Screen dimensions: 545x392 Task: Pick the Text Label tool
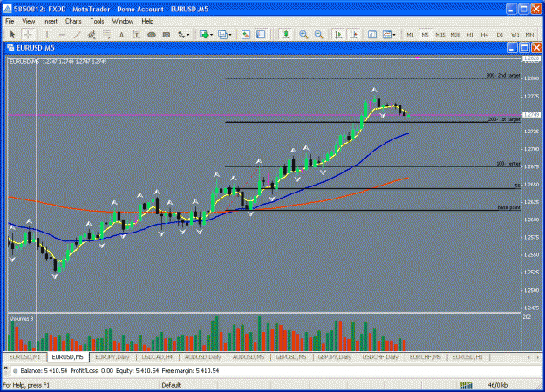coord(137,35)
